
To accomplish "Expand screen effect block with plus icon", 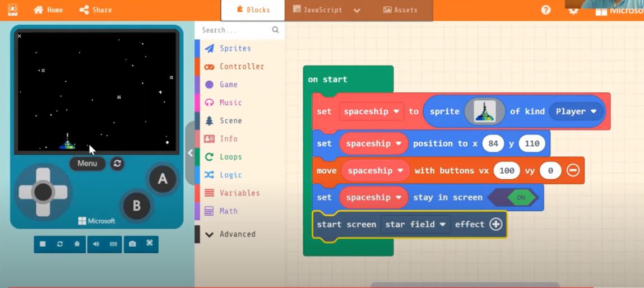I will 496,224.
